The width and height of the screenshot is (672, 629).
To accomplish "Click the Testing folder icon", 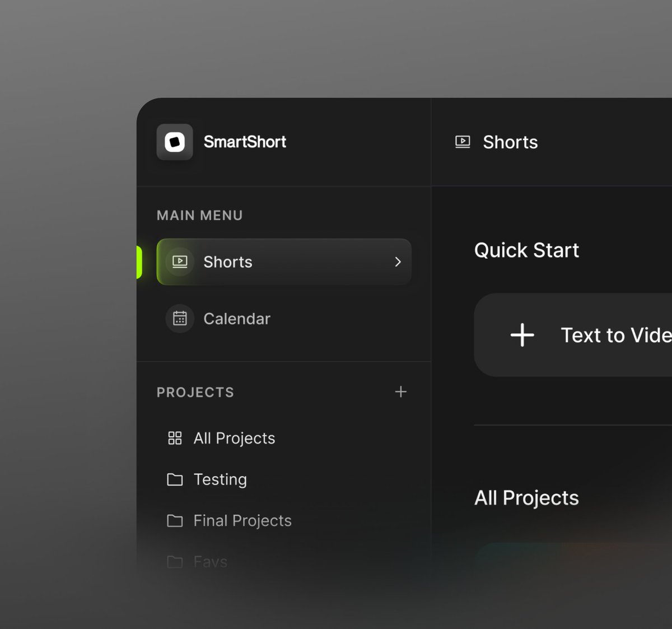I will coord(174,479).
